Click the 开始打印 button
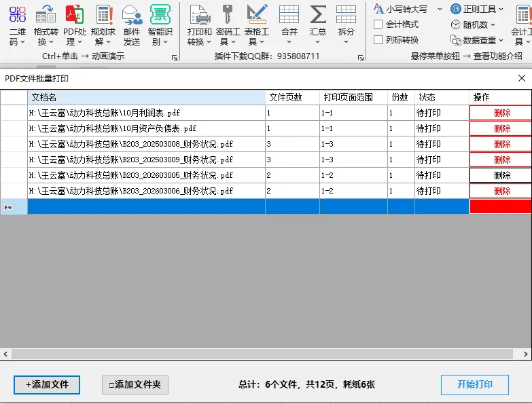 tap(475, 385)
